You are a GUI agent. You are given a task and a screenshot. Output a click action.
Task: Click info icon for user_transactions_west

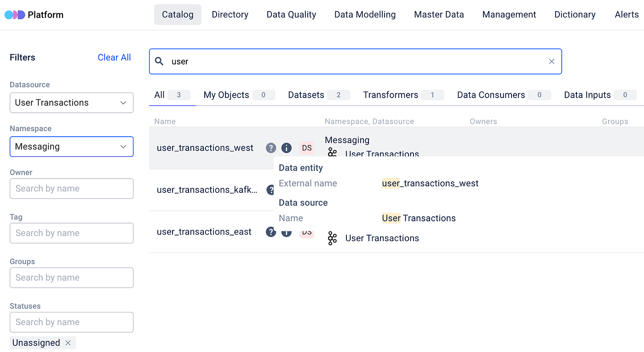286,148
